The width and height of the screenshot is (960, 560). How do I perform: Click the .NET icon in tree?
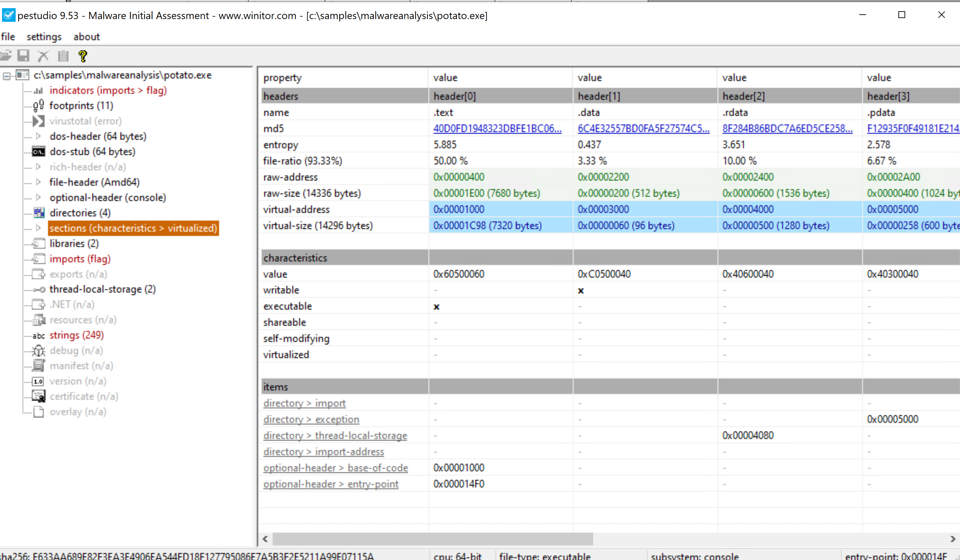tap(39, 304)
